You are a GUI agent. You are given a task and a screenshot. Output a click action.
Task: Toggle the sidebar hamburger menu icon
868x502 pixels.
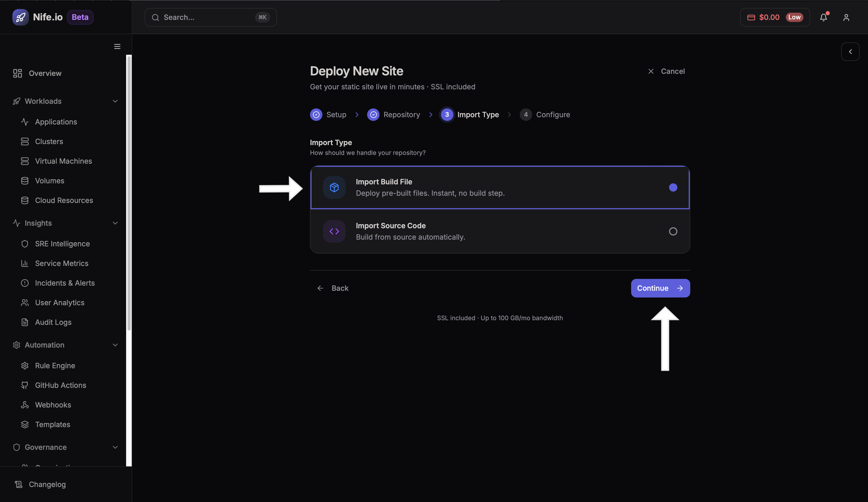click(x=117, y=46)
